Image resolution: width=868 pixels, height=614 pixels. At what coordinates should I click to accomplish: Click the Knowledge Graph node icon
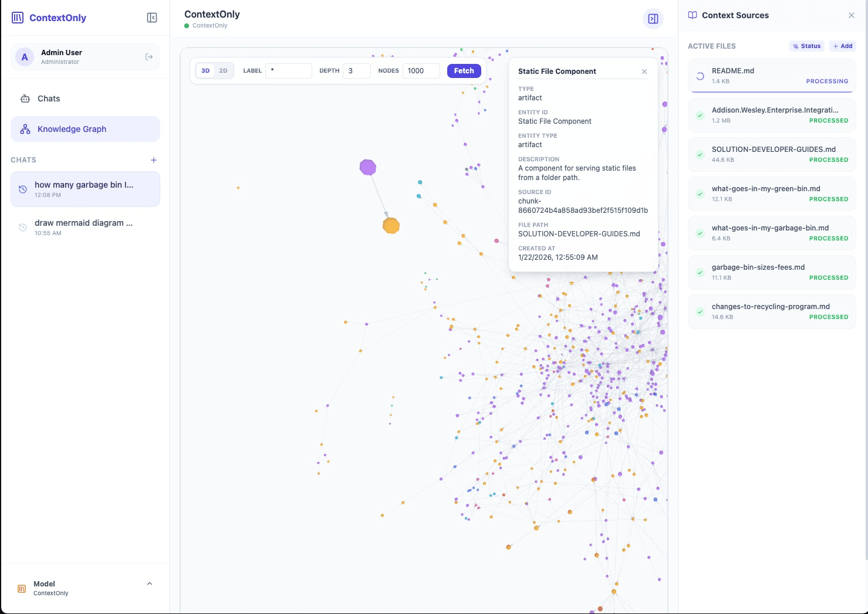25,129
